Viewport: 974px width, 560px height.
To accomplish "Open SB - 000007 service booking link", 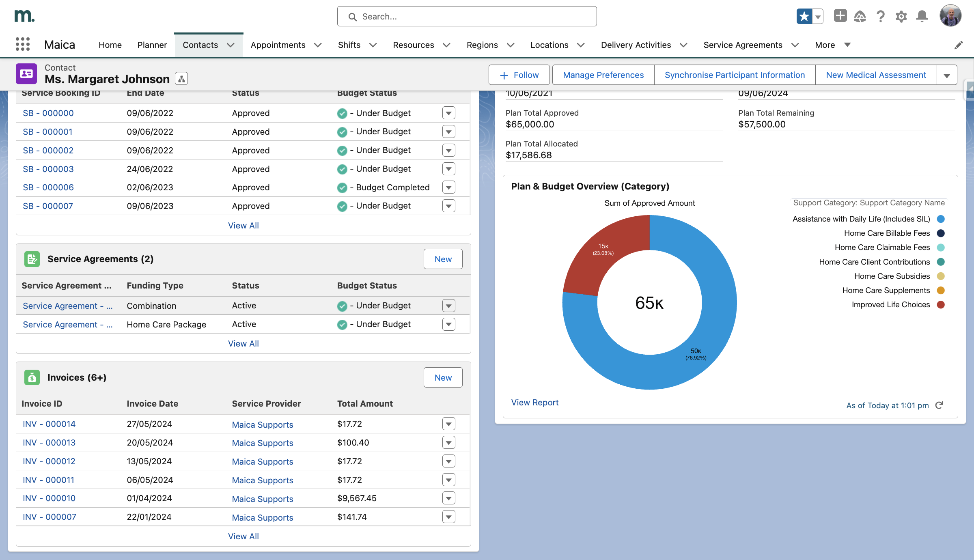I will click(x=48, y=206).
